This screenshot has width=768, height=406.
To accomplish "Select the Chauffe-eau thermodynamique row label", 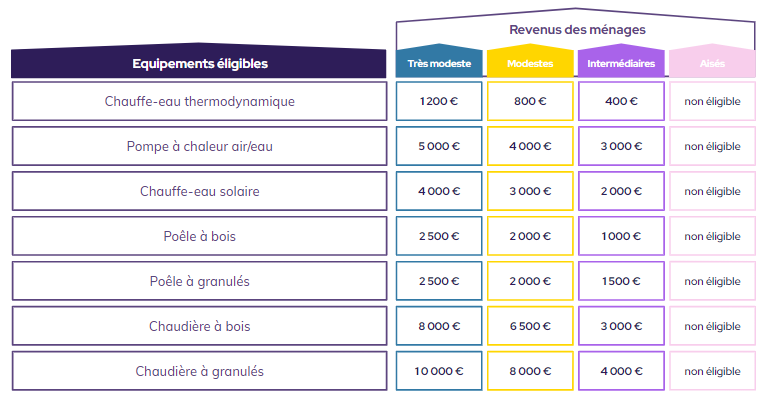I will (199, 101).
